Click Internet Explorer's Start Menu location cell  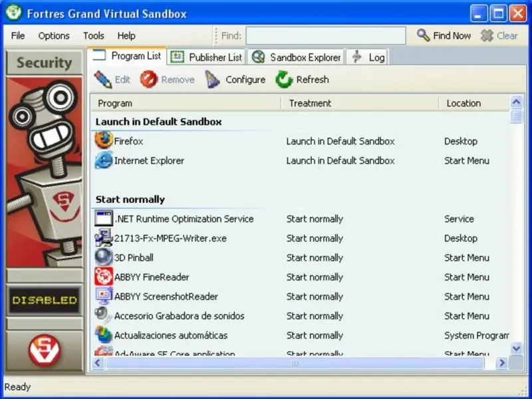(467, 160)
